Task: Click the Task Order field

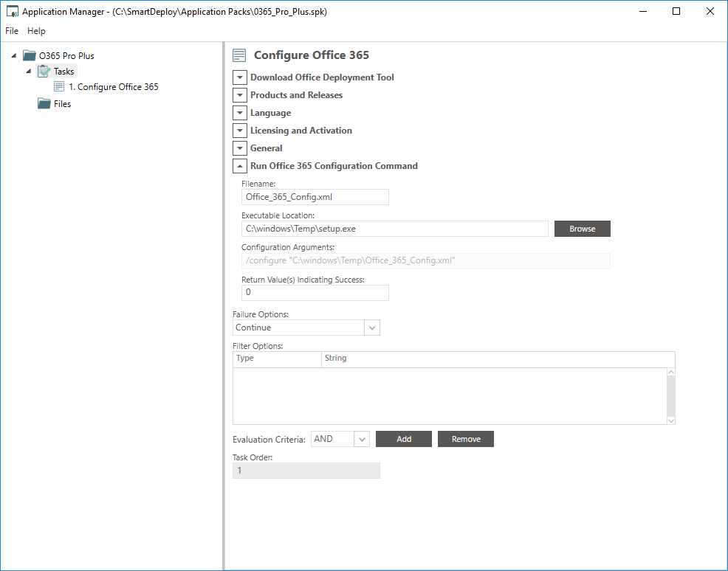Action: [306, 471]
